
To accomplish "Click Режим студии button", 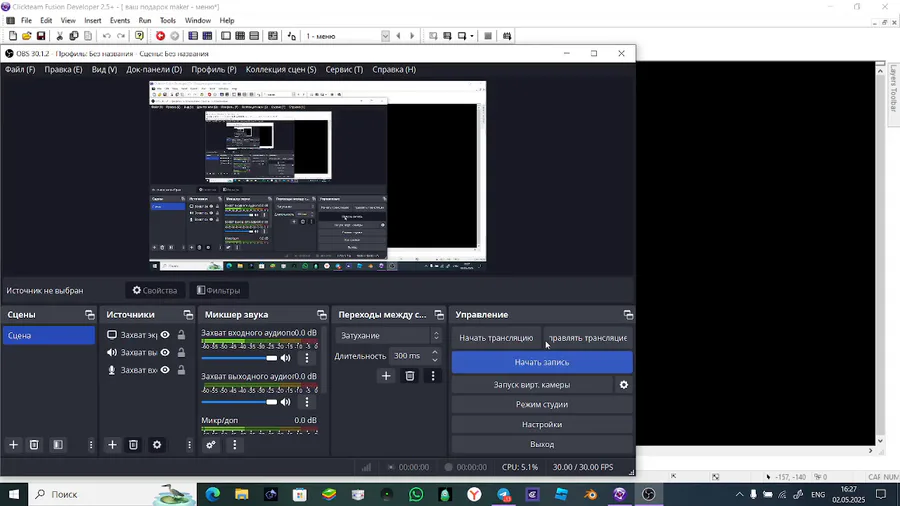I will 542,404.
